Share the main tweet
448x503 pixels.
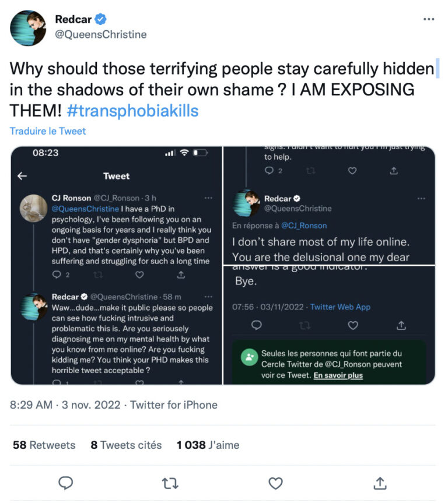(380, 483)
